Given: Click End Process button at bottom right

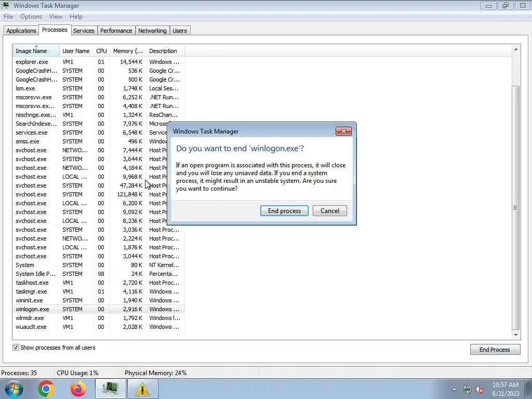Looking at the screenshot, I should 495,350.
